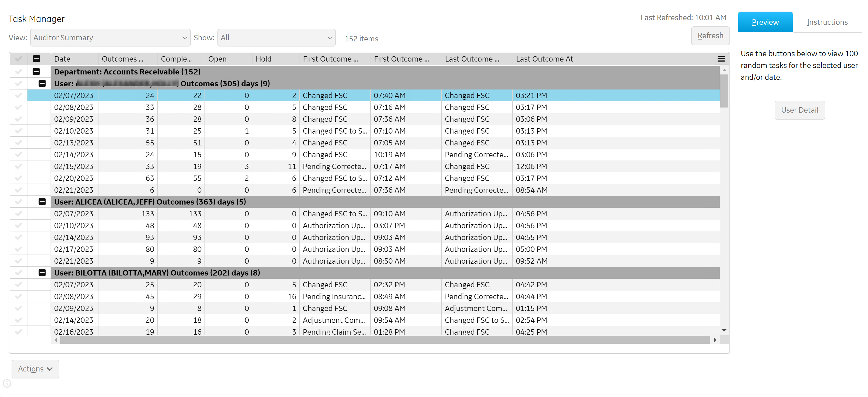Select the 02/09/2023 row with 36 outcomes

pos(385,119)
